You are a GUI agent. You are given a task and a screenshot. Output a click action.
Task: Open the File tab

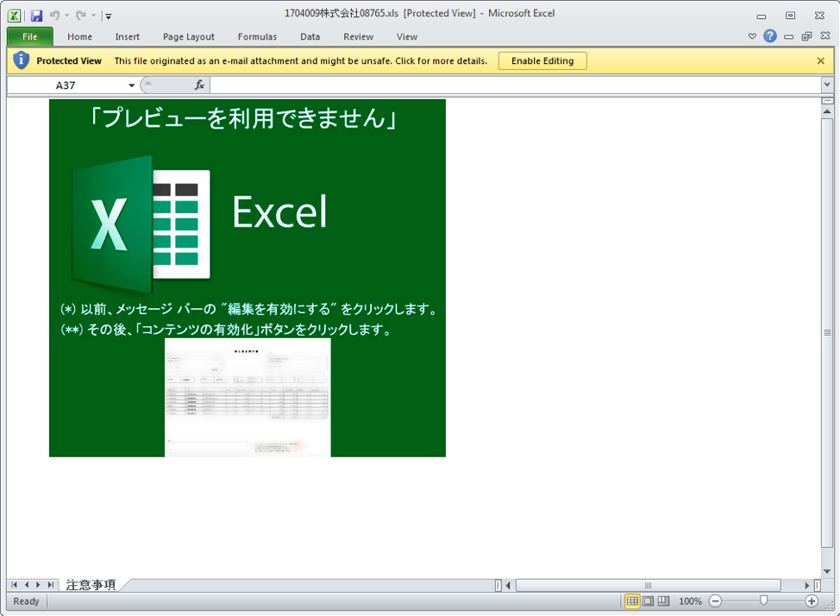30,36
